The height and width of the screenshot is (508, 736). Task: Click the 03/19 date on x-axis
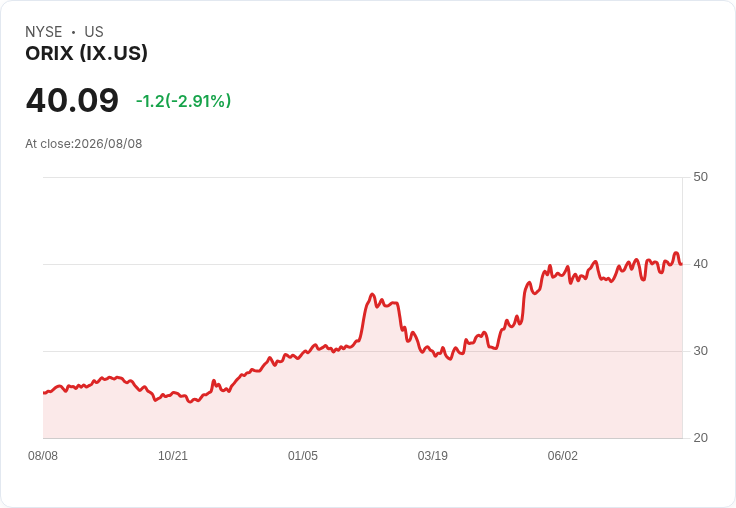[x=433, y=456]
